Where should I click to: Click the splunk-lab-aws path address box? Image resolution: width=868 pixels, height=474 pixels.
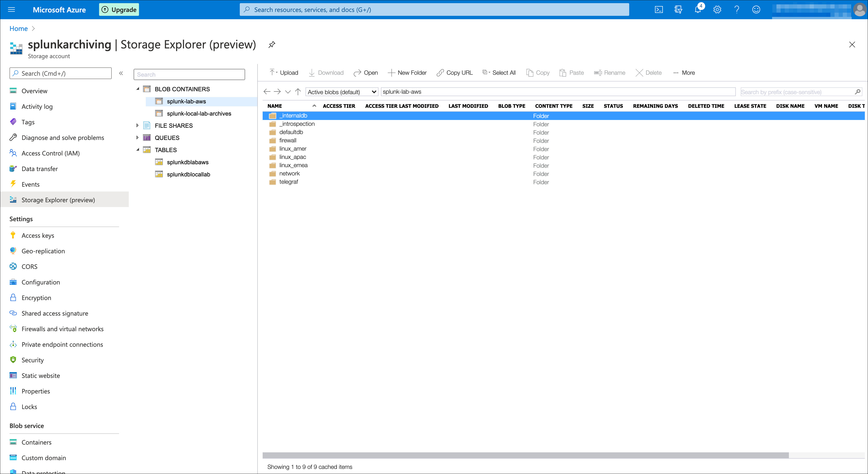[x=558, y=92]
